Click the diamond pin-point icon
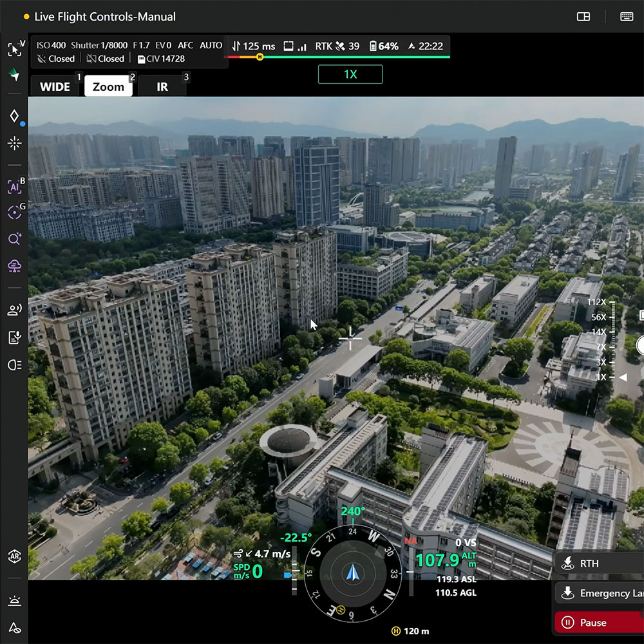644x644 pixels. tap(14, 116)
